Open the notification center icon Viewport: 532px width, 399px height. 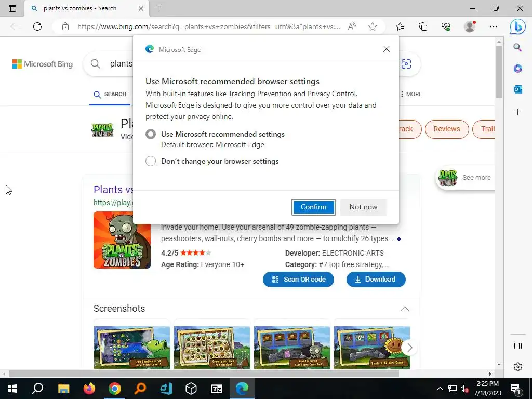[515, 389]
